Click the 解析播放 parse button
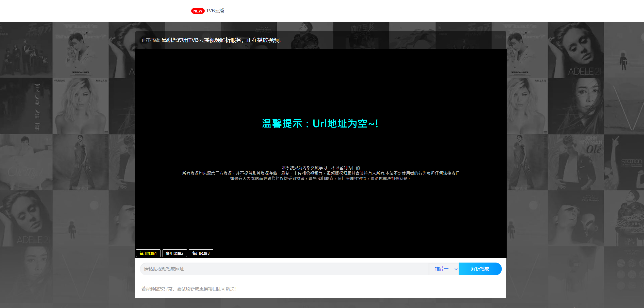 pos(480,269)
